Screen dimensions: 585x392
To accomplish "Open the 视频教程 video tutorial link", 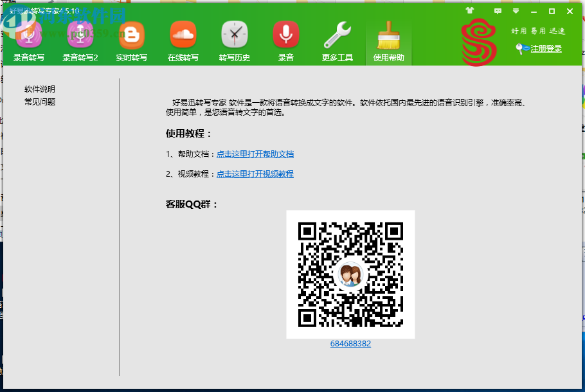I will 255,174.
